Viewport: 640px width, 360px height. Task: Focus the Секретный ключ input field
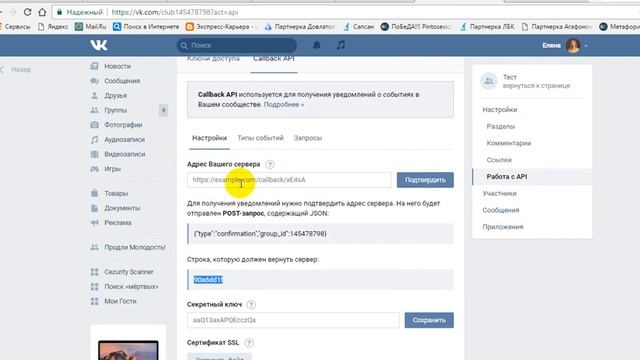pyautogui.click(x=293, y=320)
